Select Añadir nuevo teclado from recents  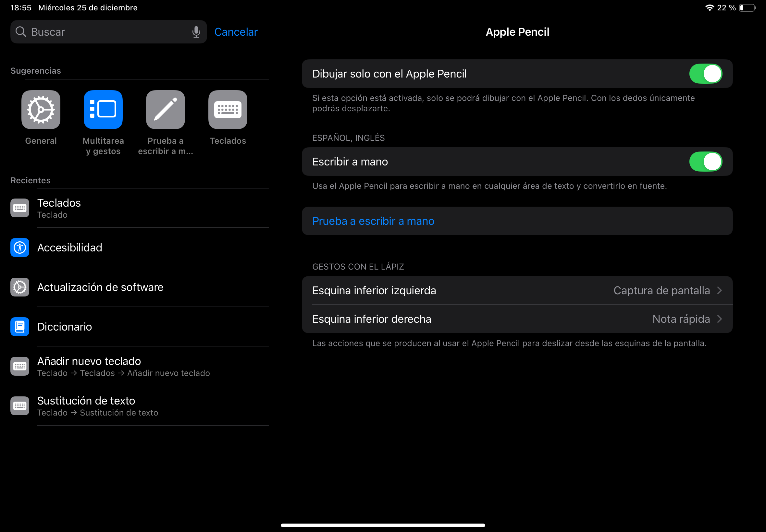coord(133,366)
